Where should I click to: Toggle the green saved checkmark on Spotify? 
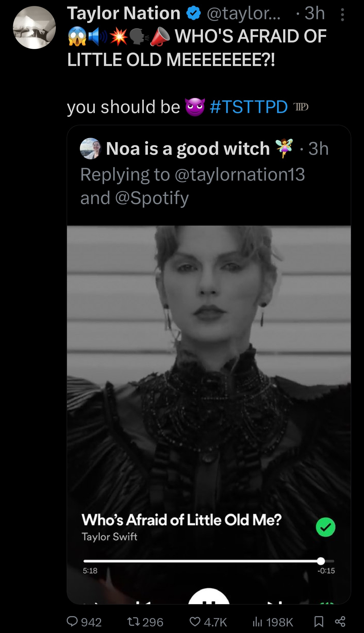point(325,527)
